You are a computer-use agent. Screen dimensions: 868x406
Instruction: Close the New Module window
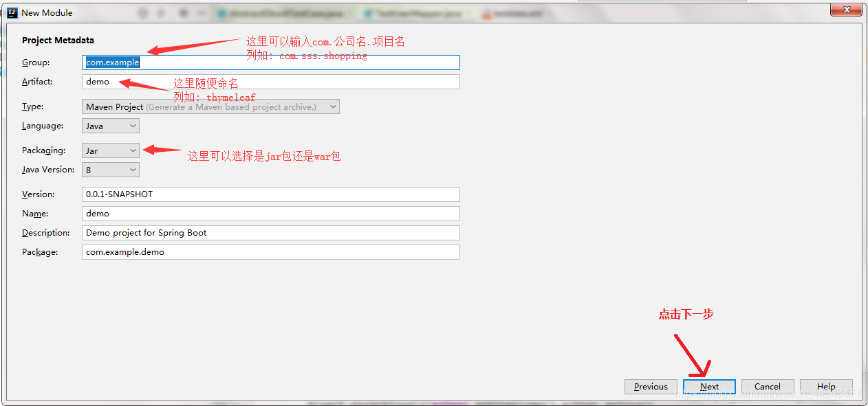pos(846,9)
